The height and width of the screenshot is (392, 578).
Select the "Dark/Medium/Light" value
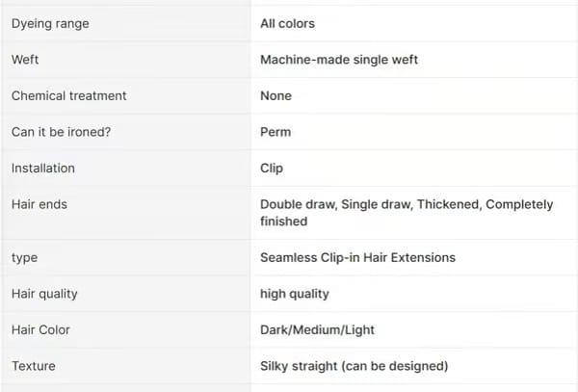(x=317, y=330)
